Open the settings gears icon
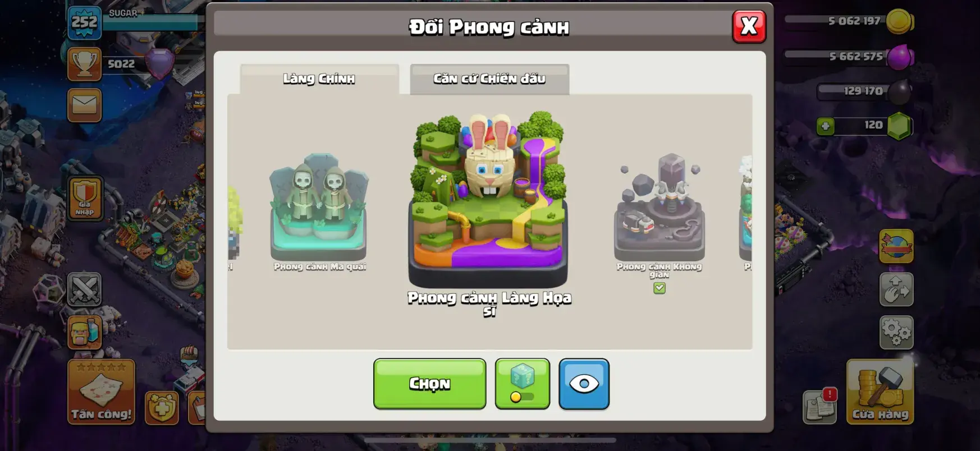This screenshot has width=980, height=451. pyautogui.click(x=896, y=332)
